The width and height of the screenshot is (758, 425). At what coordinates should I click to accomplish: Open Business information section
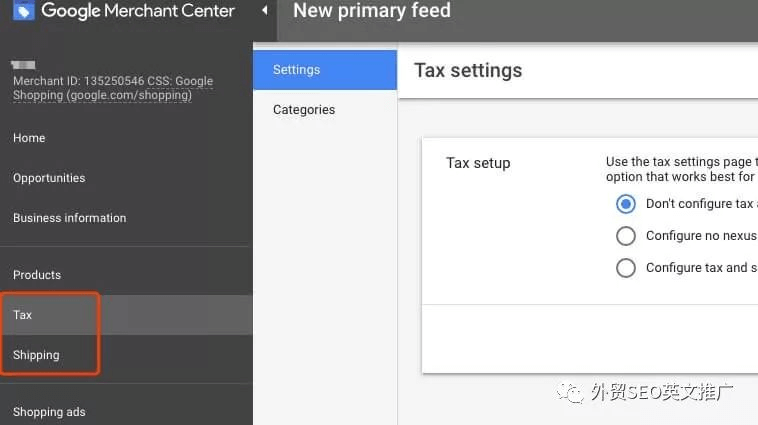tap(69, 218)
